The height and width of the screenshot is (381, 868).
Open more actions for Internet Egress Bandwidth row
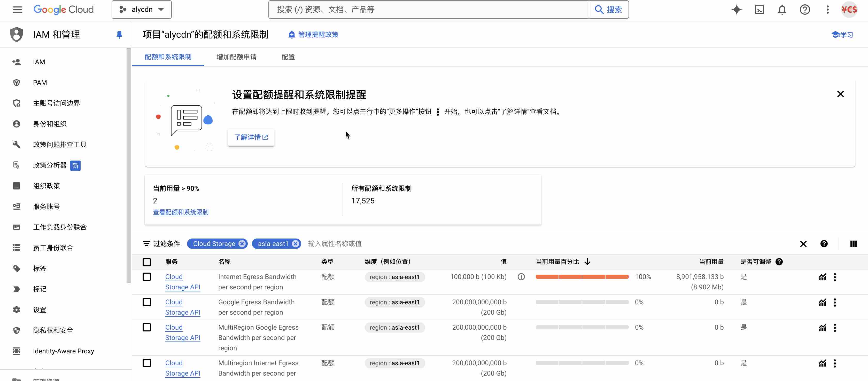click(835, 277)
